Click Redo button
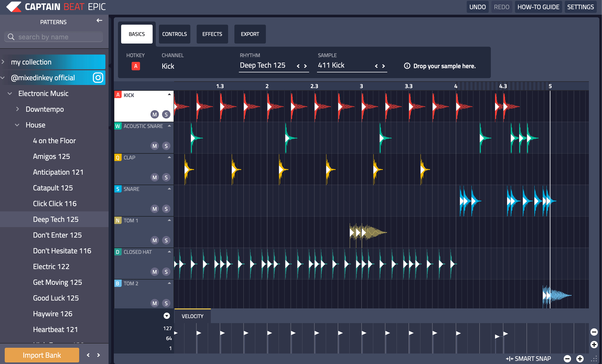The image size is (602, 364). point(502,7)
